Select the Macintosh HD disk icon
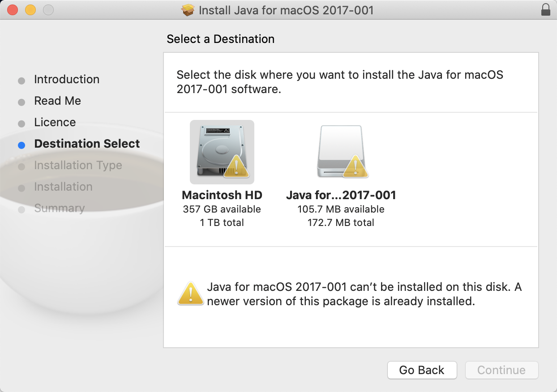This screenshot has height=392, width=557. [222, 151]
